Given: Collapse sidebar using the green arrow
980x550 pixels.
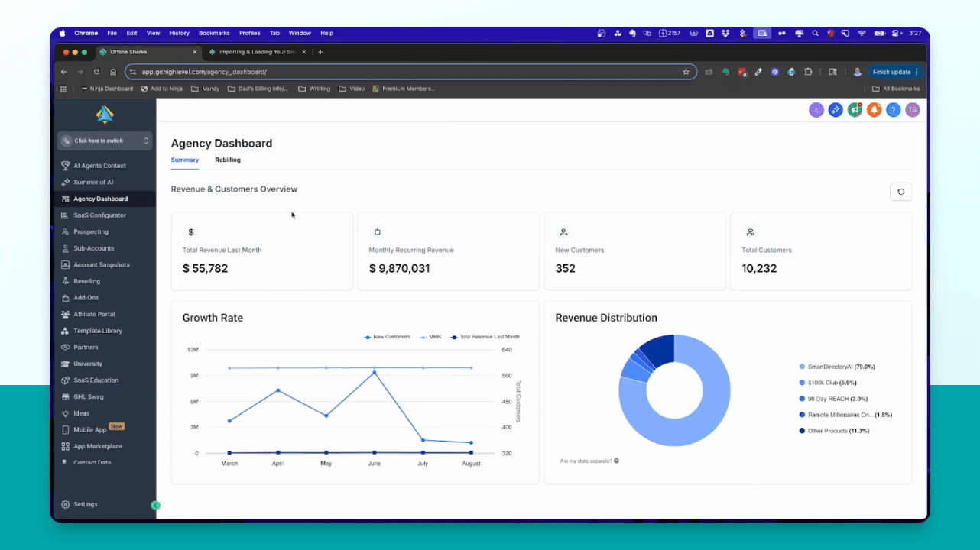Looking at the screenshot, I should click(x=155, y=505).
